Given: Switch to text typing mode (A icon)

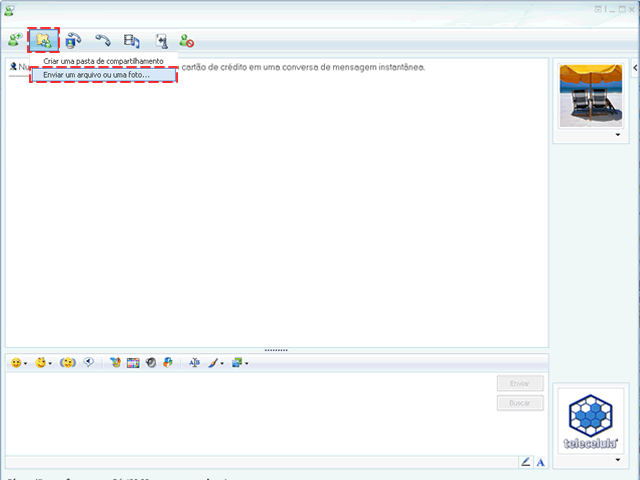Looking at the screenshot, I should point(541,461).
